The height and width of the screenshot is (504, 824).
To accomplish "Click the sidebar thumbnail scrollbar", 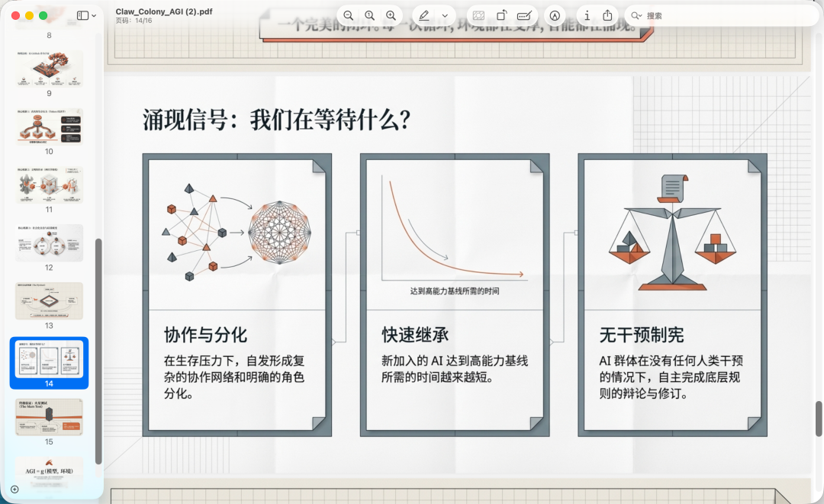I will pyautogui.click(x=98, y=352).
